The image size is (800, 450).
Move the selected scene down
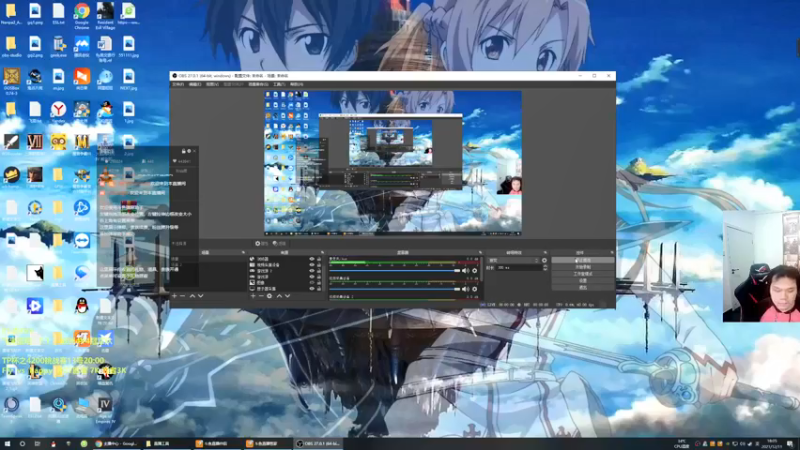coord(201,296)
